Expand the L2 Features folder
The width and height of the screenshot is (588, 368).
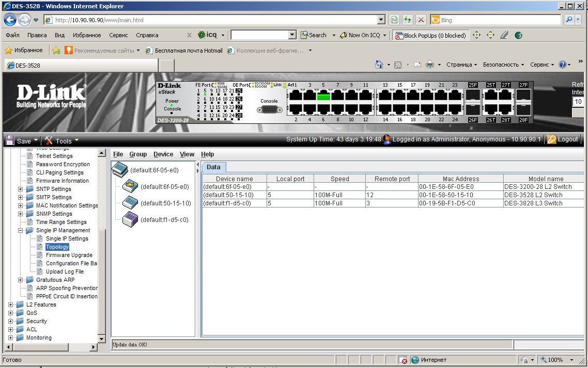point(11,305)
